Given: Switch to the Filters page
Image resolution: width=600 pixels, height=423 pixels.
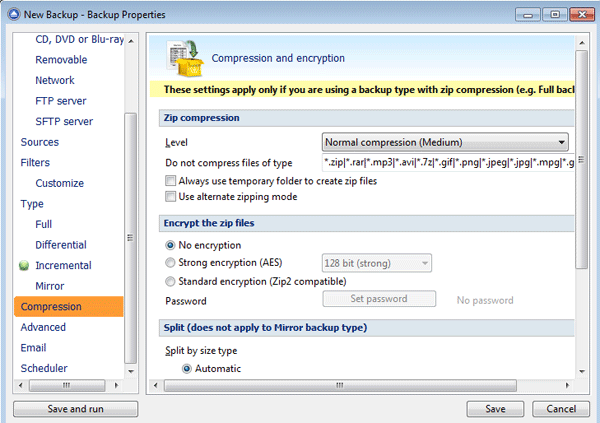Looking at the screenshot, I should 35,163.
